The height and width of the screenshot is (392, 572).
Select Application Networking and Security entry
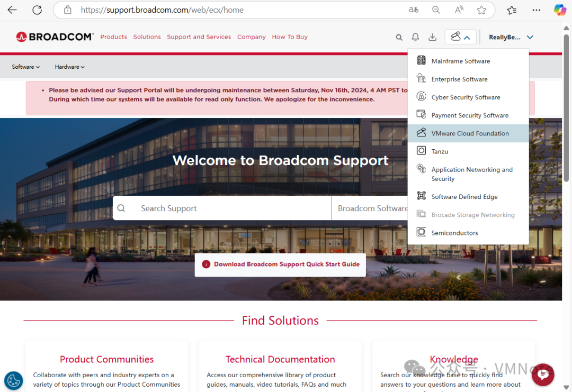468,174
